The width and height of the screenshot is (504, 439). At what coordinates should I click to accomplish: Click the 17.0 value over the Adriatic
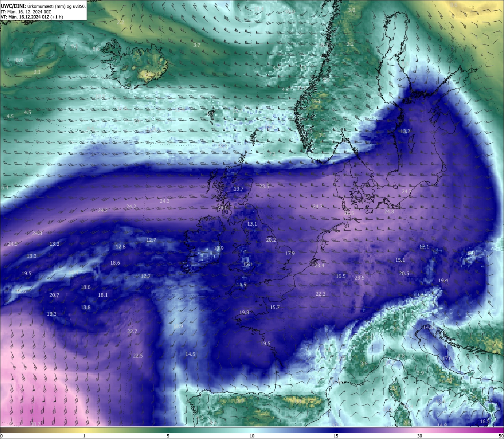click(447, 358)
